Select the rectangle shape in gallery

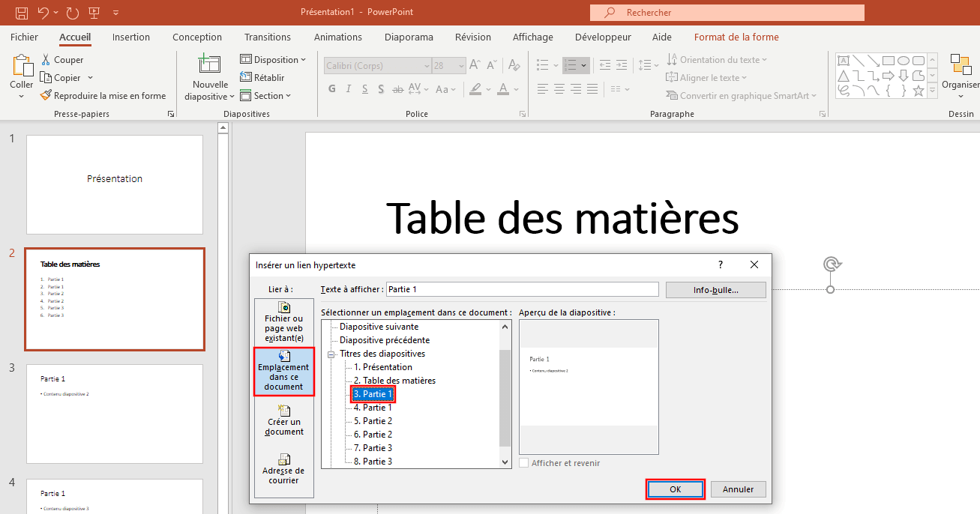(889, 61)
